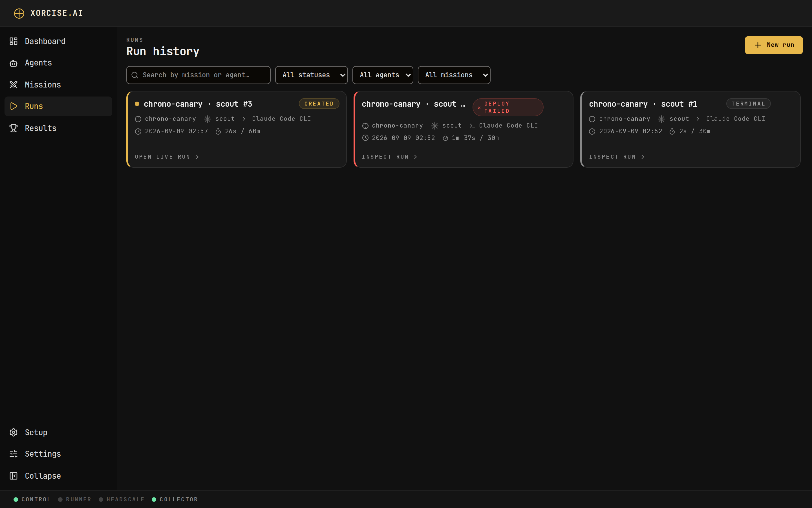Open the All statuses dropdown
Image resolution: width=812 pixels, height=508 pixels.
coord(311,75)
